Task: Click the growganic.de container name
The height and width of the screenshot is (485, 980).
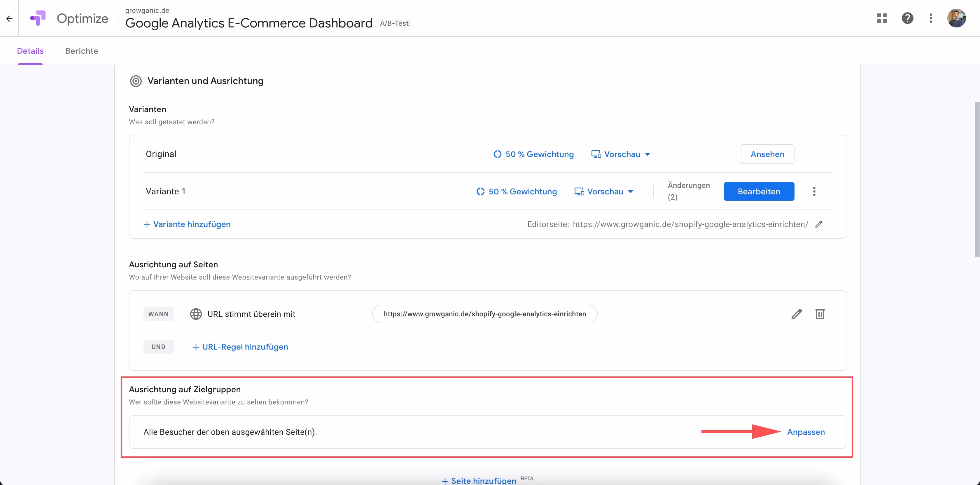Action: tap(147, 10)
